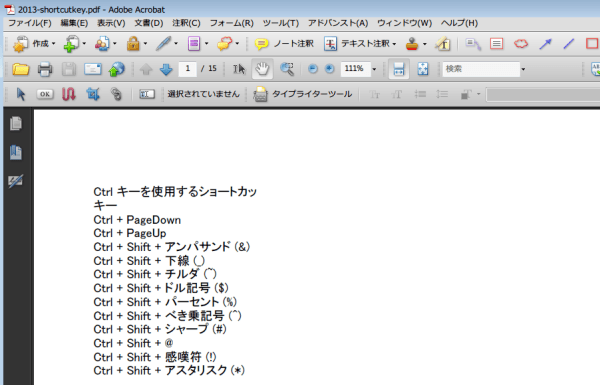Go to previous page up arrow

[146, 69]
